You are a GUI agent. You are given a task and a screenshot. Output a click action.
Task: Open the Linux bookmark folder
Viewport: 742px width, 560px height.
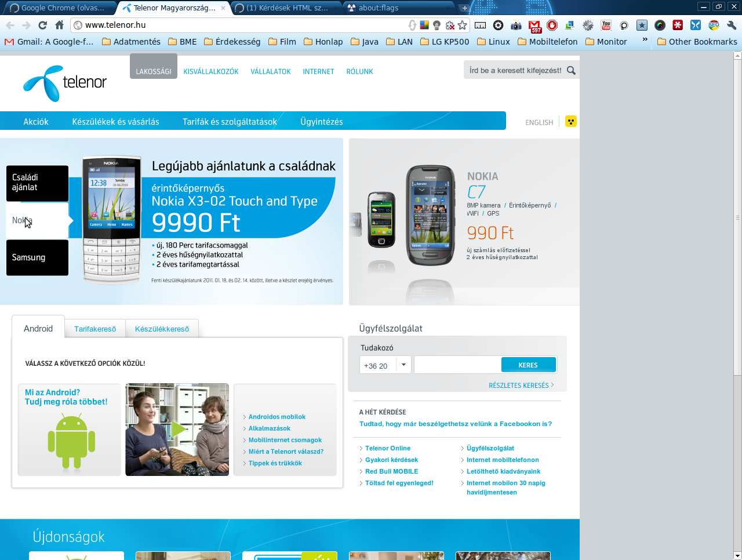click(x=493, y=42)
